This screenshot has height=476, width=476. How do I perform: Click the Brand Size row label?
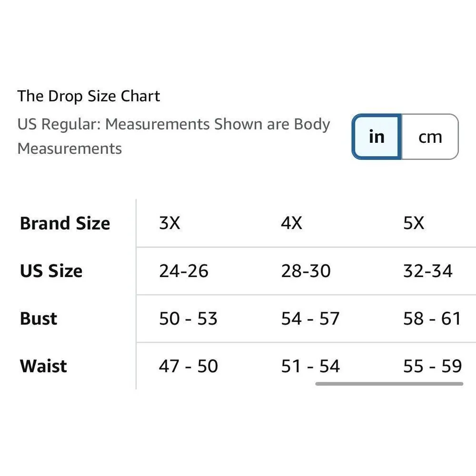(64, 223)
